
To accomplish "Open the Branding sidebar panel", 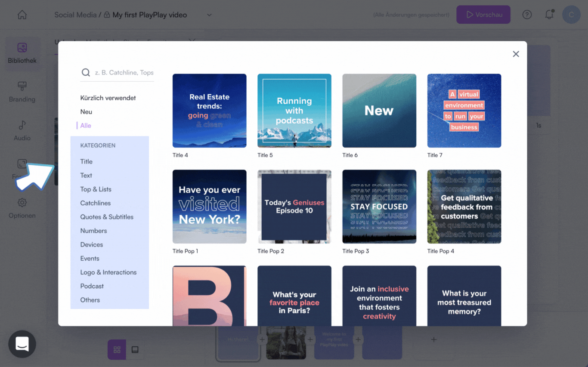I will [22, 92].
